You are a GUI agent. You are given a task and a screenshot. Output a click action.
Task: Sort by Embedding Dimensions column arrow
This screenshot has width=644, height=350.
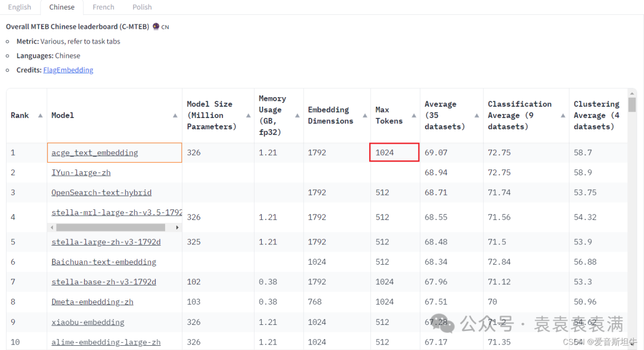(x=364, y=116)
